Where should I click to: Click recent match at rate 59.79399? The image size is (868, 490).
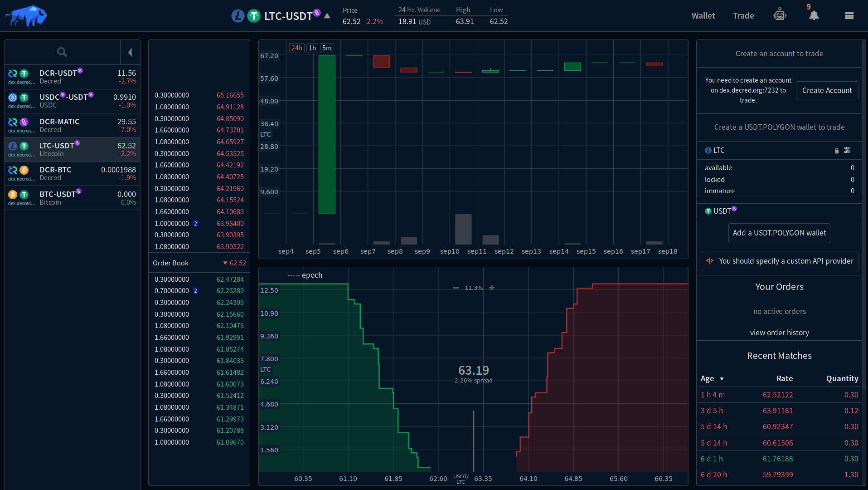[779, 475]
